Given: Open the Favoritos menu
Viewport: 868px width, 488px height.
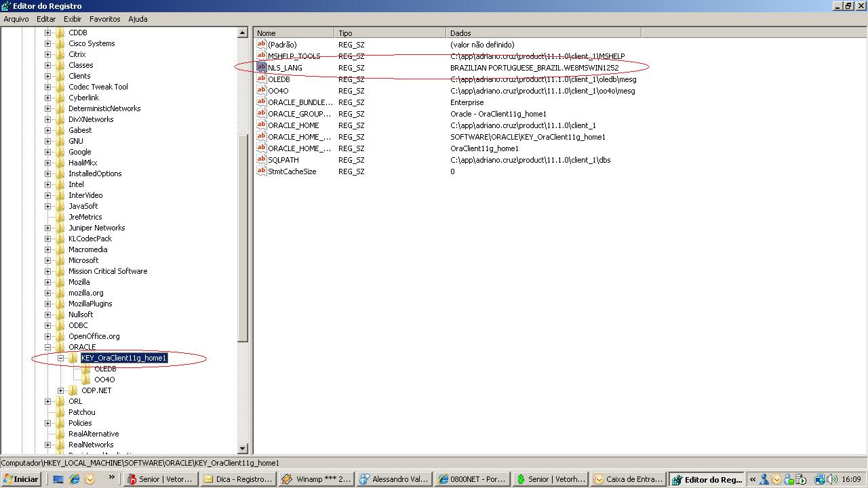Looking at the screenshot, I should click(104, 19).
